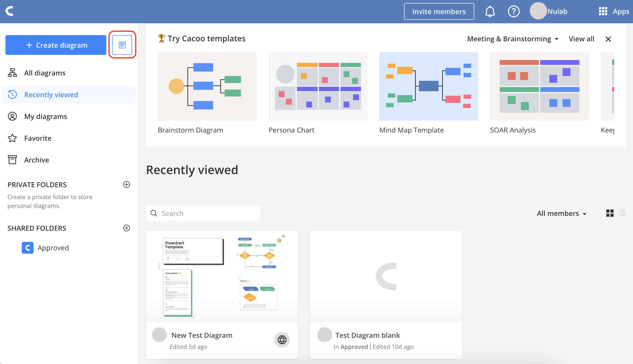Click the Brainstorm Diagram label
The height and width of the screenshot is (364, 633).
point(190,130)
